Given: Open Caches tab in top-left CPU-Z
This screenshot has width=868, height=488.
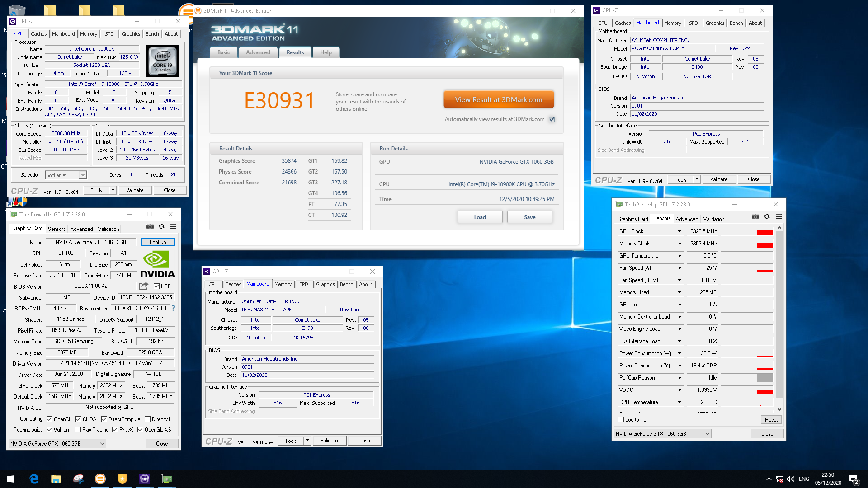Looking at the screenshot, I should 39,34.
